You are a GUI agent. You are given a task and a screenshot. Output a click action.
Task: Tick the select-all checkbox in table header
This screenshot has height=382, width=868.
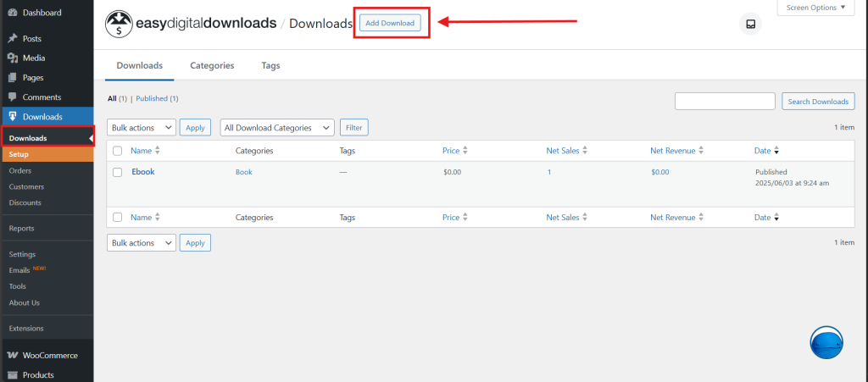(x=117, y=151)
